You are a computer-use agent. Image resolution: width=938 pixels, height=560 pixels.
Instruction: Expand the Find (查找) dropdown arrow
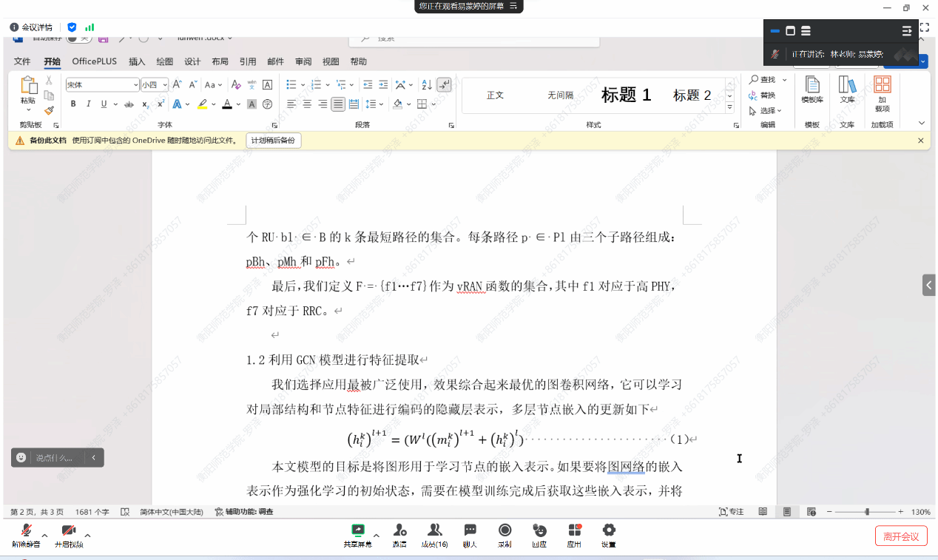click(x=785, y=79)
